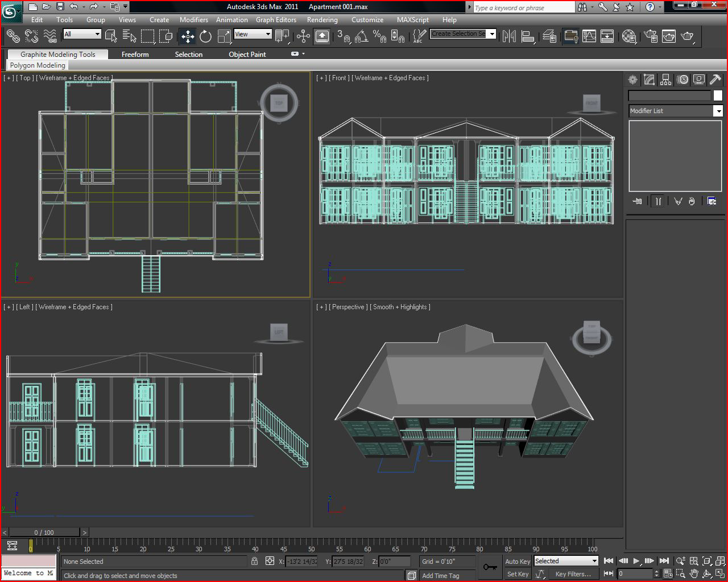Click the Mirror tool on the main toolbar
This screenshot has width=728, height=582.
pyautogui.click(x=510, y=36)
